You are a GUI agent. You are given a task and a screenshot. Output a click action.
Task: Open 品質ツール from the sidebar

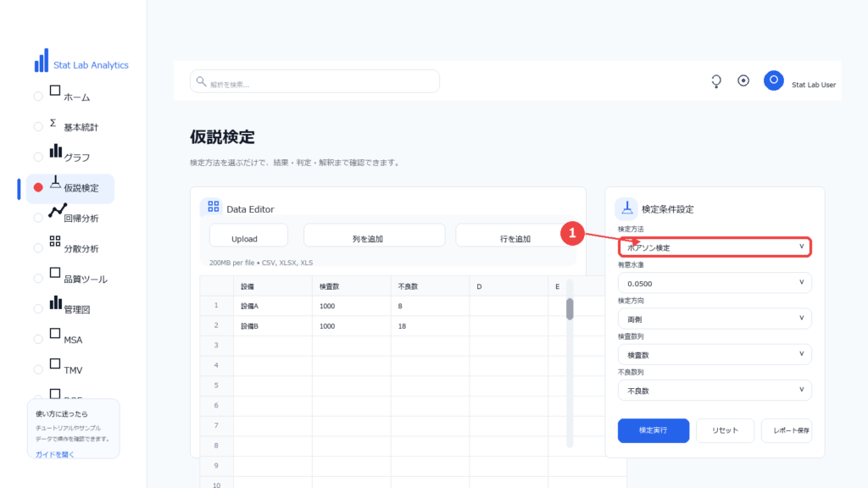coord(86,280)
